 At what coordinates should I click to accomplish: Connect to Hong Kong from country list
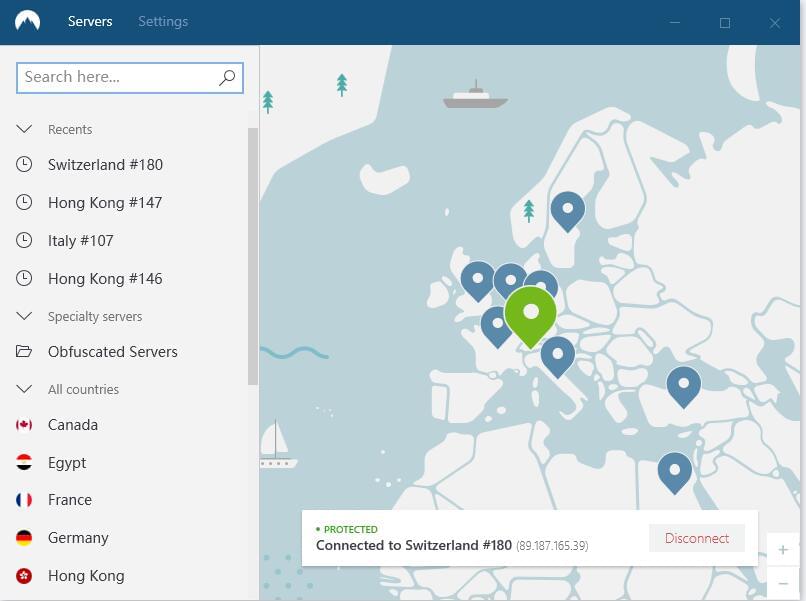[x=86, y=576]
